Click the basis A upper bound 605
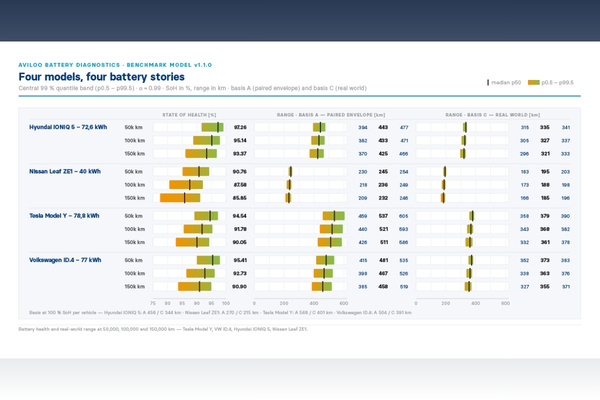The height and width of the screenshot is (400, 600). point(404,216)
